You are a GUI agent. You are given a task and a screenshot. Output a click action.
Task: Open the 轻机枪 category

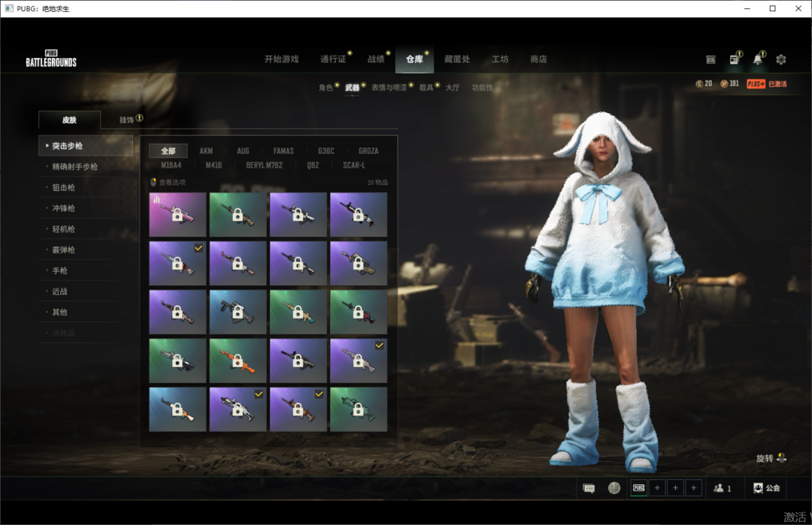click(86, 229)
